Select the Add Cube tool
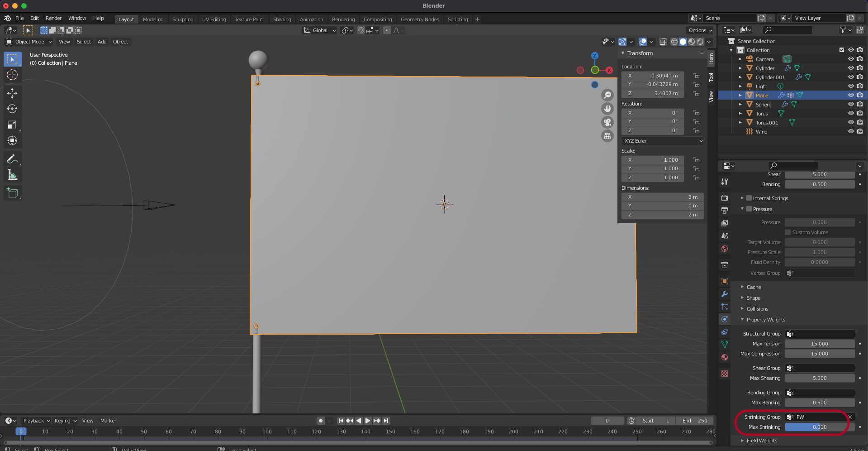 click(x=12, y=193)
